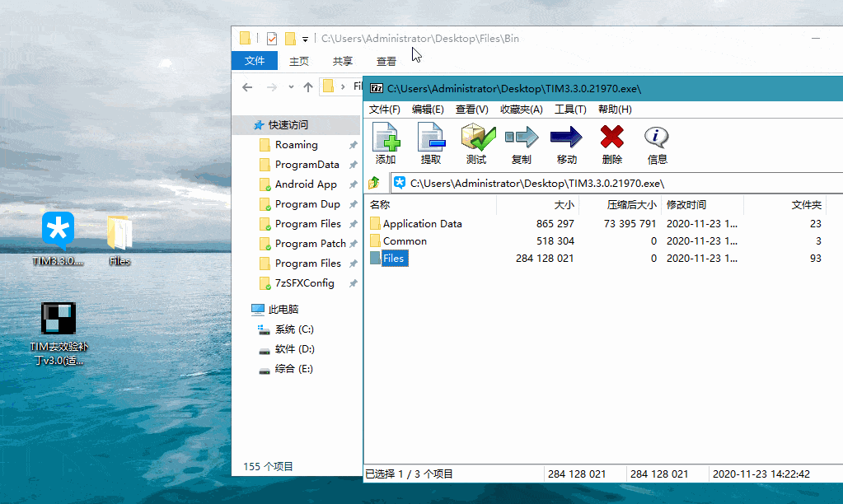Select the Application Data row name
Viewport: 843px width, 504px height.
[423, 223]
